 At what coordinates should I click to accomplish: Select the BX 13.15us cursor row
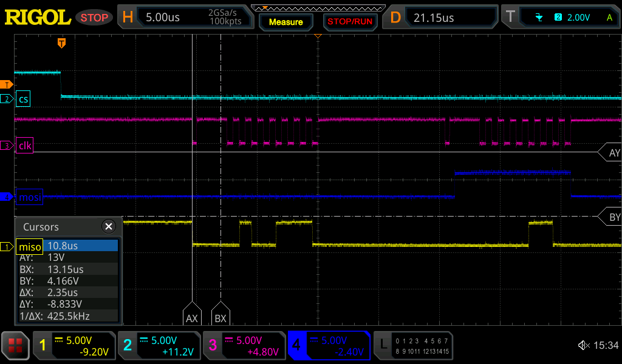point(68,269)
